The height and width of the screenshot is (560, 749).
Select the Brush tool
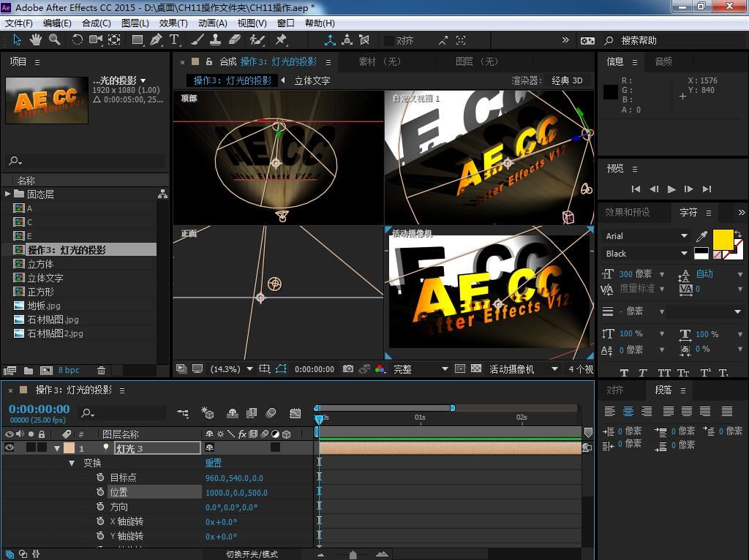197,40
